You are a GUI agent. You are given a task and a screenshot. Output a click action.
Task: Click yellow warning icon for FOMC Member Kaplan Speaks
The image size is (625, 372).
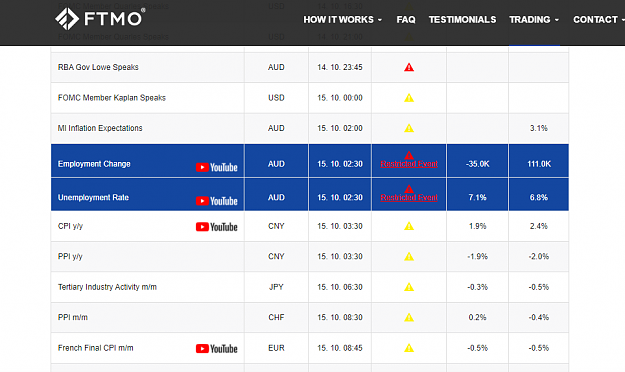409,98
